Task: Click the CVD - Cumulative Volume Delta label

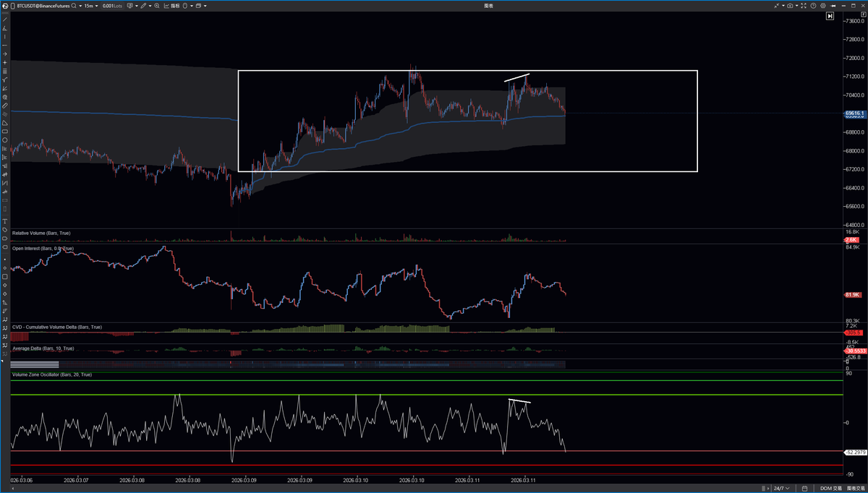Action: 57,327
